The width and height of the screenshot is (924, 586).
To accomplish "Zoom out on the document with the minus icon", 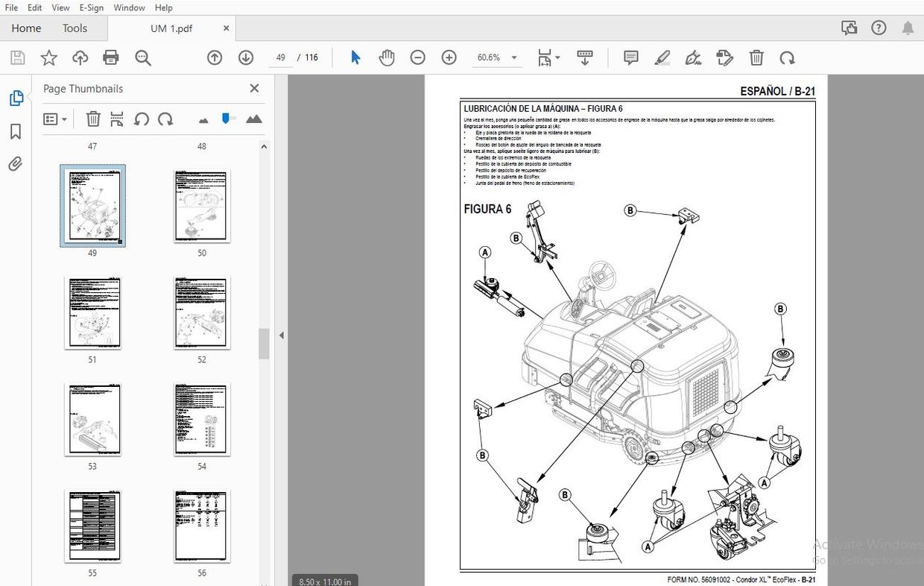I will [x=417, y=57].
